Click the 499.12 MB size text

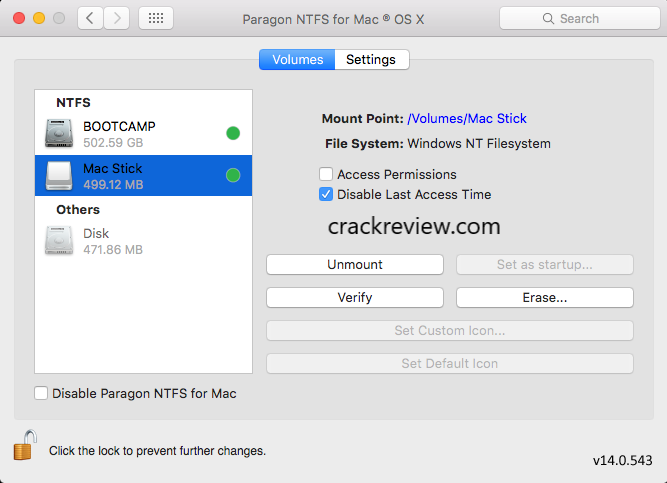tap(113, 185)
